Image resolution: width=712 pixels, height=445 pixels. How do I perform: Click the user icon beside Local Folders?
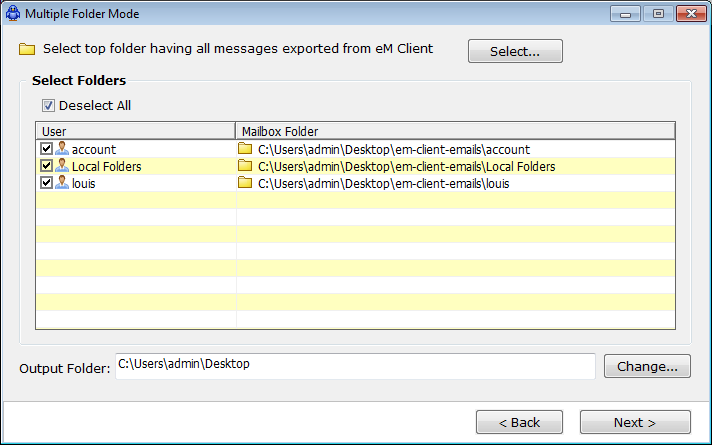click(x=62, y=166)
